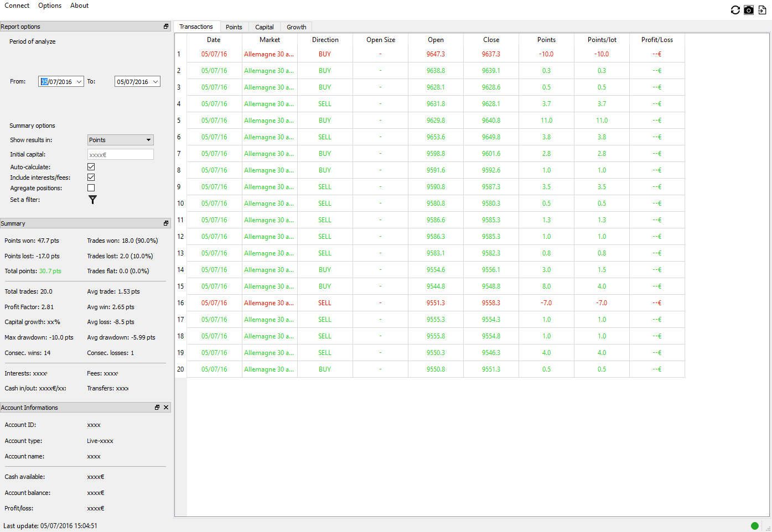Open the From date dropdown

(x=79, y=82)
